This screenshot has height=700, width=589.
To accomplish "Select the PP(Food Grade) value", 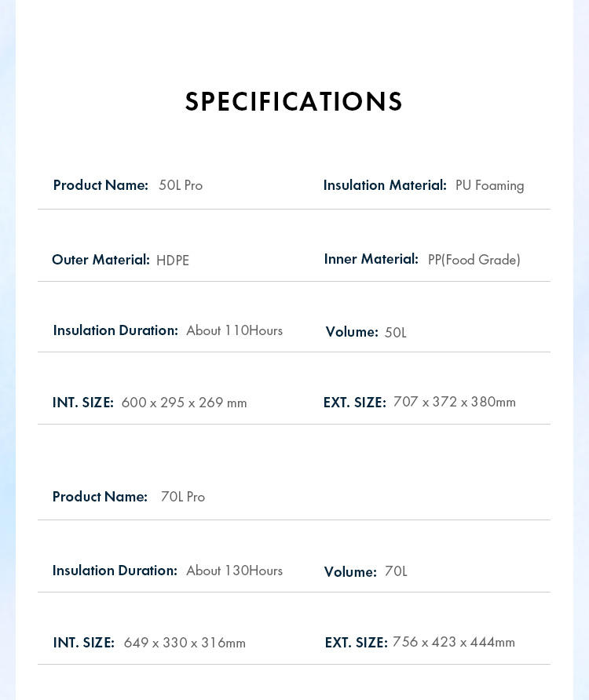I will click(x=474, y=260).
